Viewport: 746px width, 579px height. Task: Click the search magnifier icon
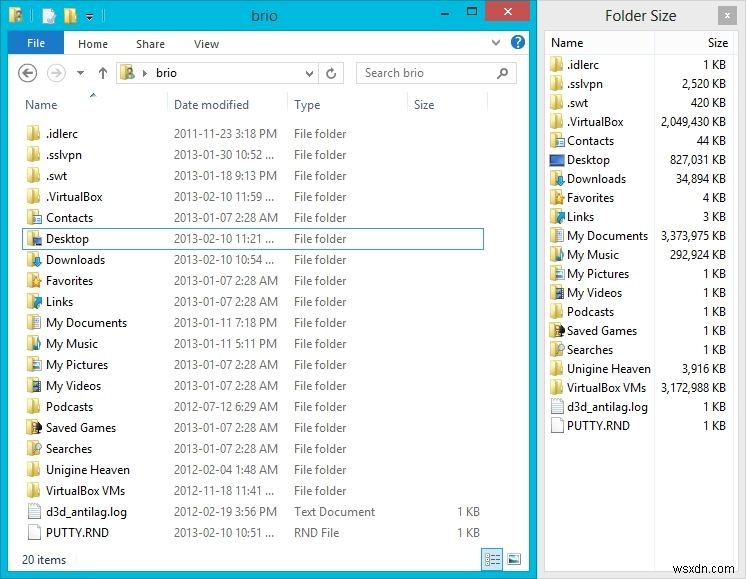pos(502,73)
